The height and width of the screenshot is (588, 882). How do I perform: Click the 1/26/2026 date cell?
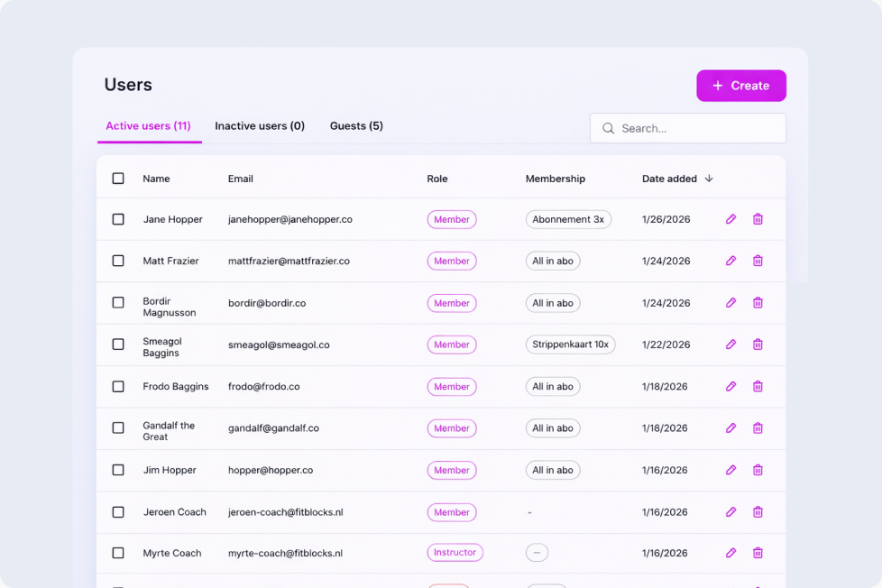[x=666, y=219]
